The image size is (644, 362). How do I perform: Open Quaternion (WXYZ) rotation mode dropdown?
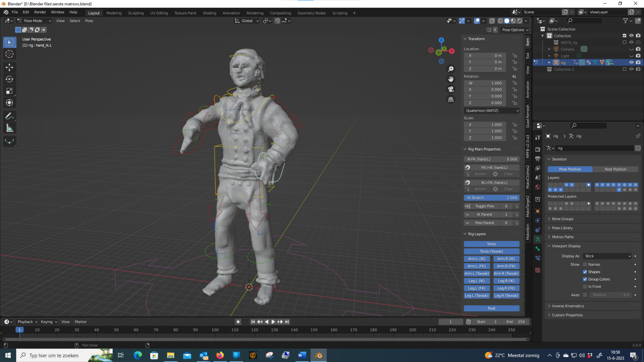click(x=492, y=111)
